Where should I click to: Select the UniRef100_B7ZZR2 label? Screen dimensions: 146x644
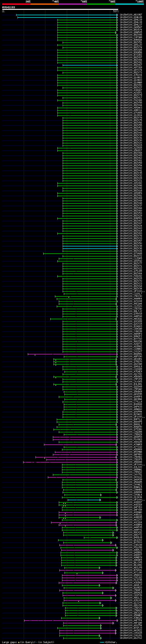coord(131,55)
